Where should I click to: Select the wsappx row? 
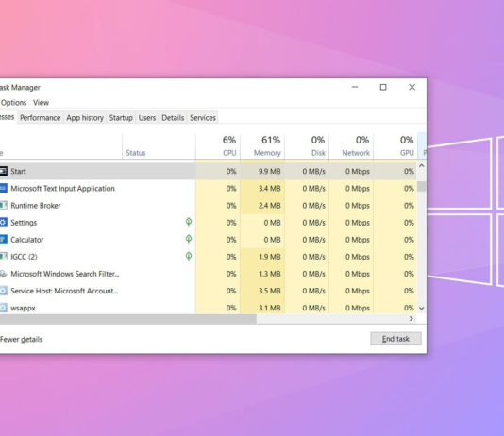[x=208, y=307]
